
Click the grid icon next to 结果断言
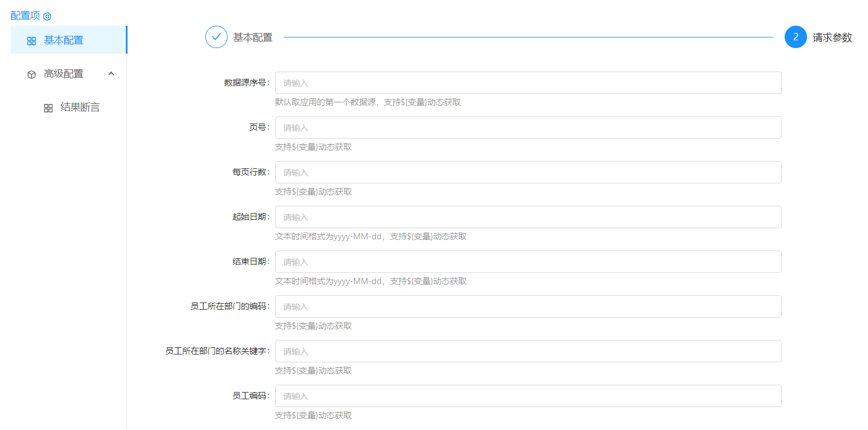(x=49, y=108)
